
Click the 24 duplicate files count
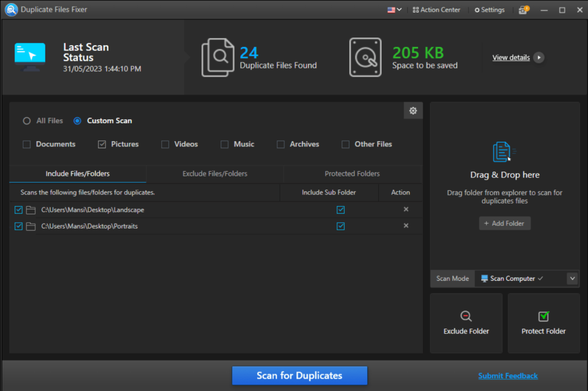249,53
